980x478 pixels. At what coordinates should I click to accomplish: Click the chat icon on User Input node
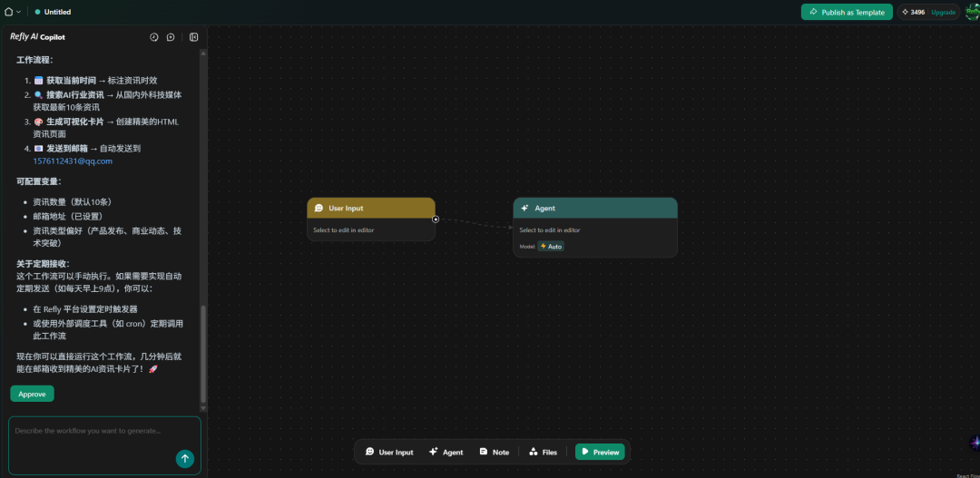click(318, 208)
